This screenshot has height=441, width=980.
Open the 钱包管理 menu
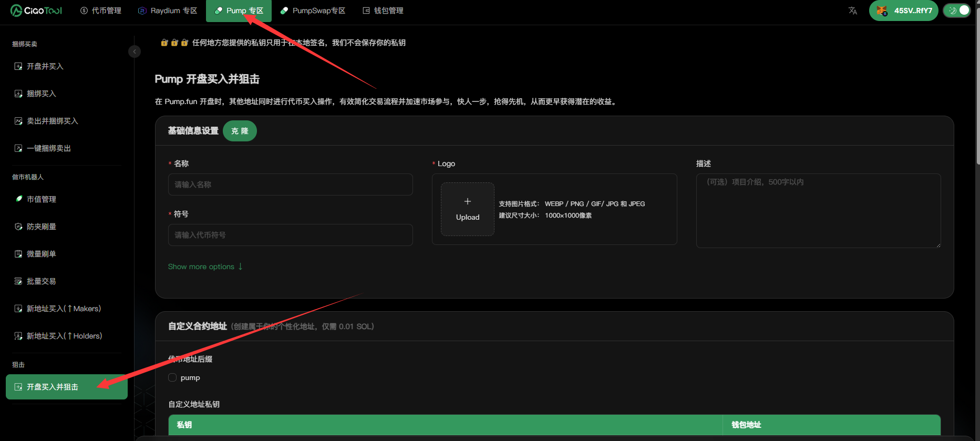[383, 11]
